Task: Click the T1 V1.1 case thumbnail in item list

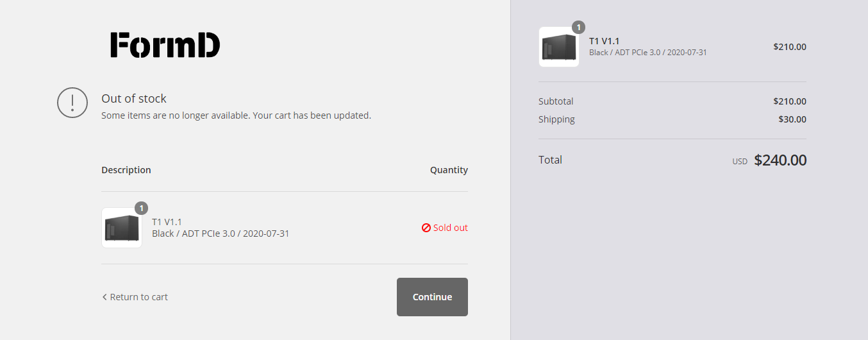Action: pyautogui.click(x=122, y=228)
